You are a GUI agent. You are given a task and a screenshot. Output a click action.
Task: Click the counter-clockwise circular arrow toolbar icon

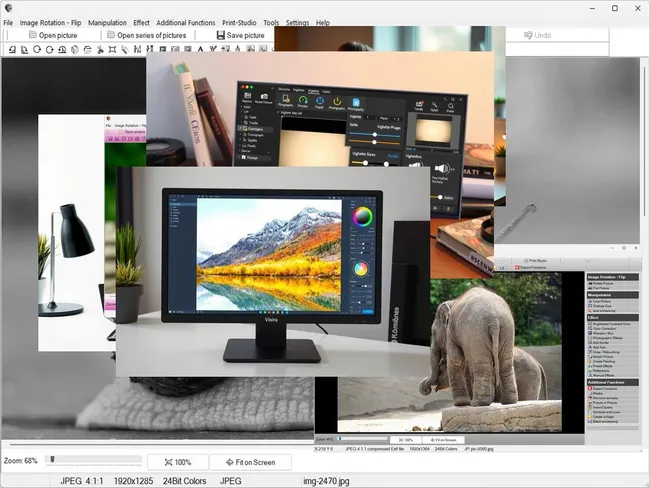(37, 50)
